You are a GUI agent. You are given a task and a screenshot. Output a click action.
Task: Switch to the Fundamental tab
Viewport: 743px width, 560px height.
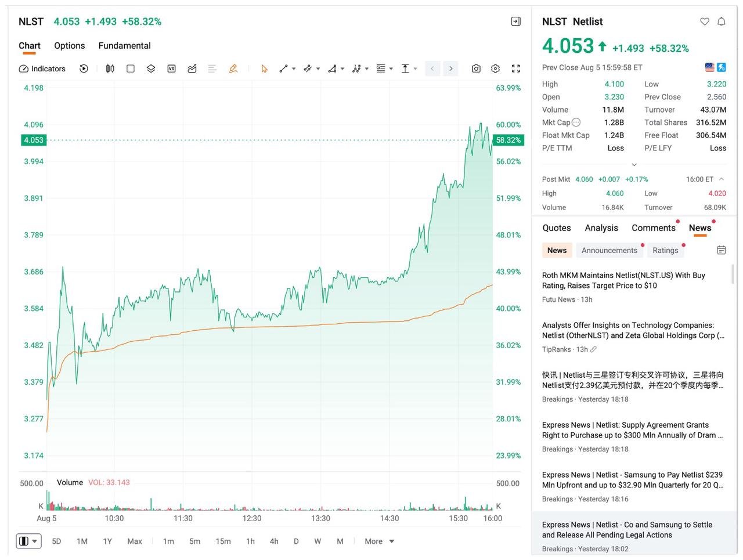[x=125, y=46]
